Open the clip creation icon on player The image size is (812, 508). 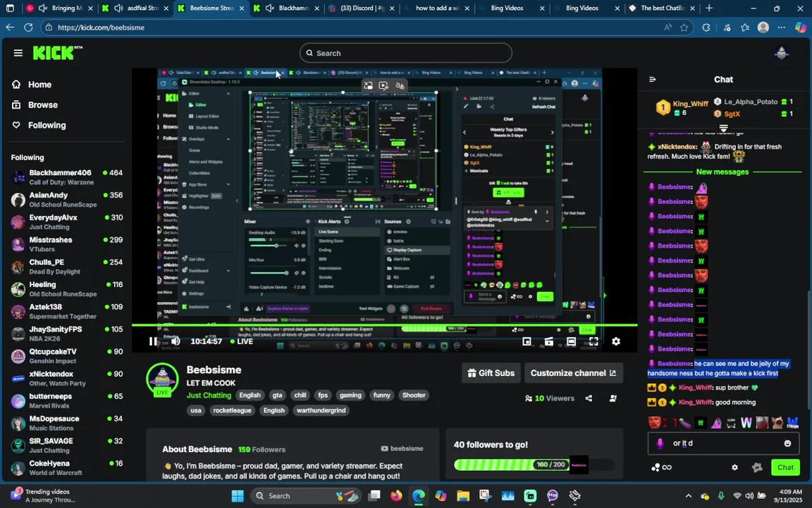pyautogui.click(x=548, y=341)
